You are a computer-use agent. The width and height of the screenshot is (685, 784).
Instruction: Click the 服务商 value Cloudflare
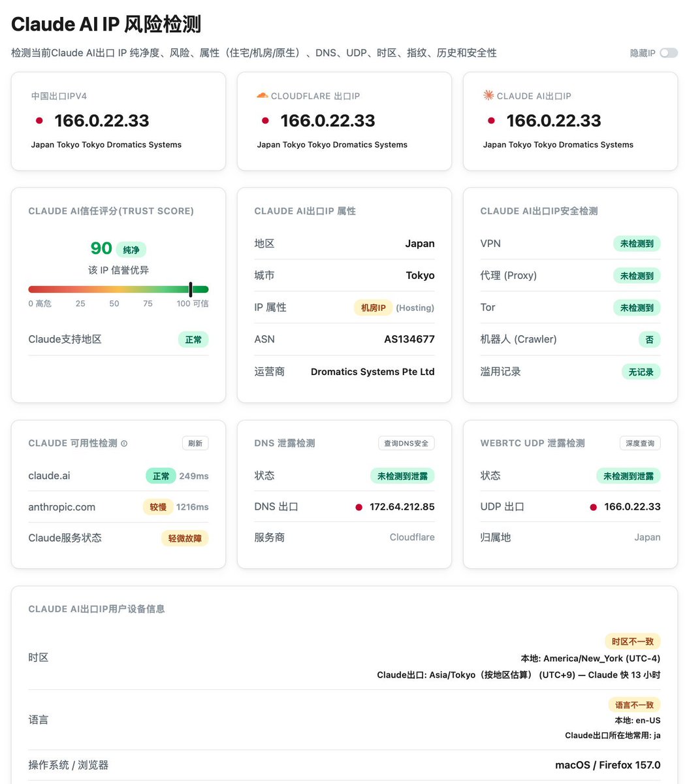click(x=412, y=538)
